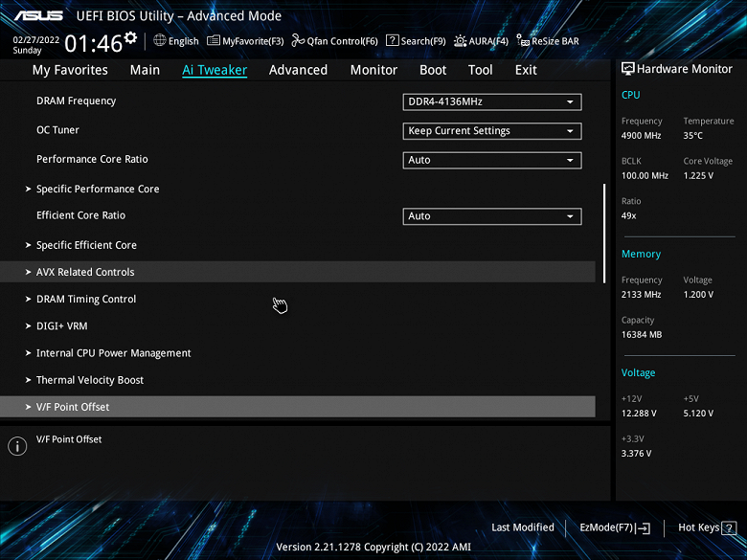Click the Hot Keys question icon
Screen dimensions: 747x560
[x=729, y=527]
